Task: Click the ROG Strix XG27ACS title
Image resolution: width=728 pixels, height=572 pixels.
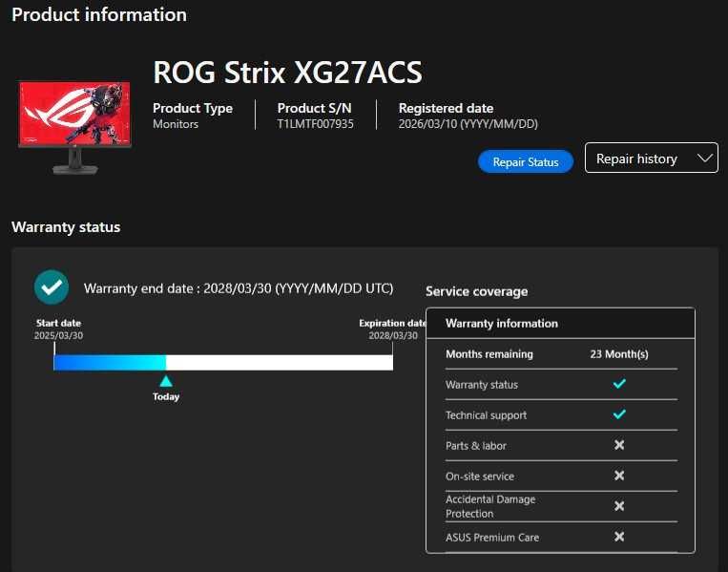Action: coord(287,73)
